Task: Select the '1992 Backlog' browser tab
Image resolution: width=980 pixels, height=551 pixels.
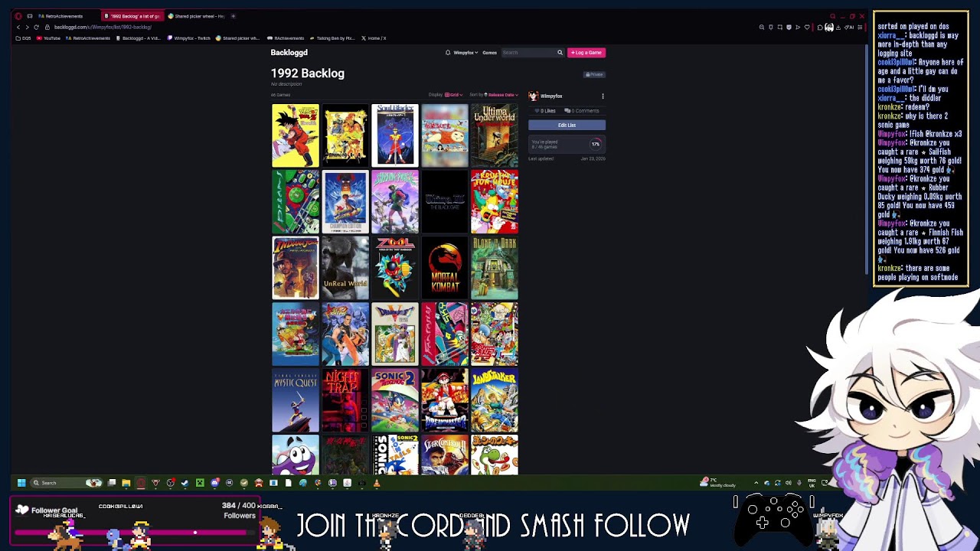Action: point(132,16)
